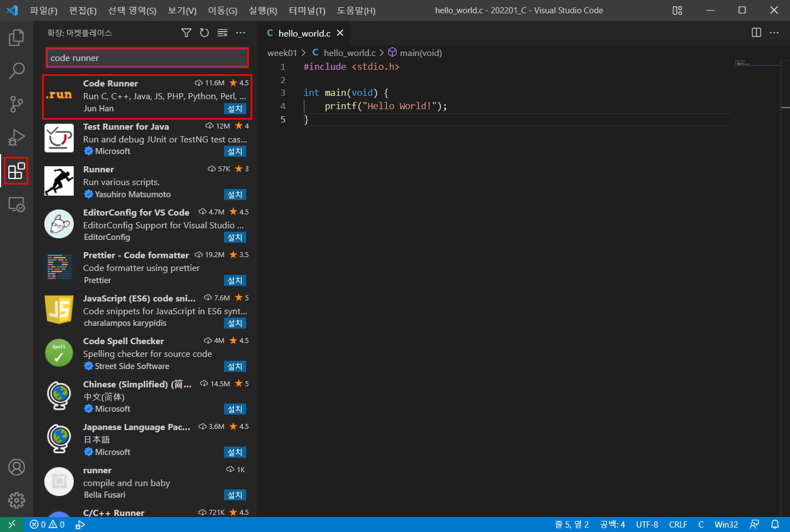
Task: Install the runner extension by Bella Fusari
Action: 235,495
